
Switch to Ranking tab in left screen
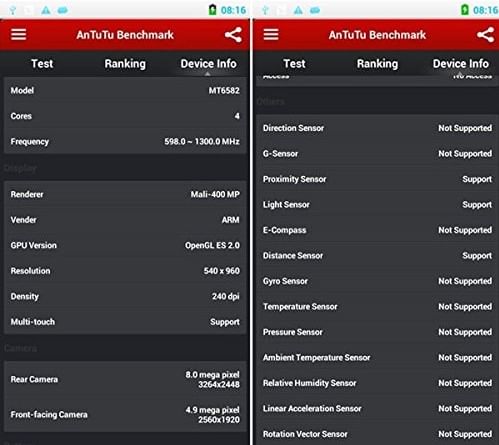pos(125,64)
